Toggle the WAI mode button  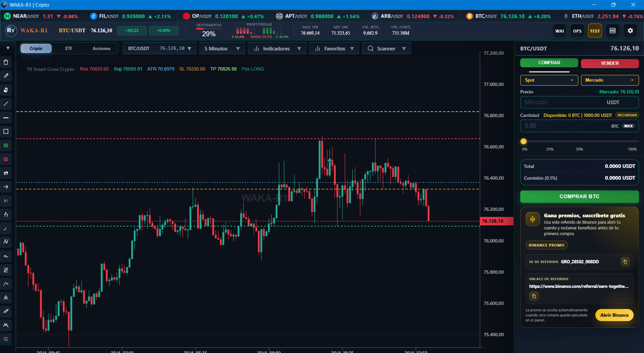pyautogui.click(x=559, y=31)
